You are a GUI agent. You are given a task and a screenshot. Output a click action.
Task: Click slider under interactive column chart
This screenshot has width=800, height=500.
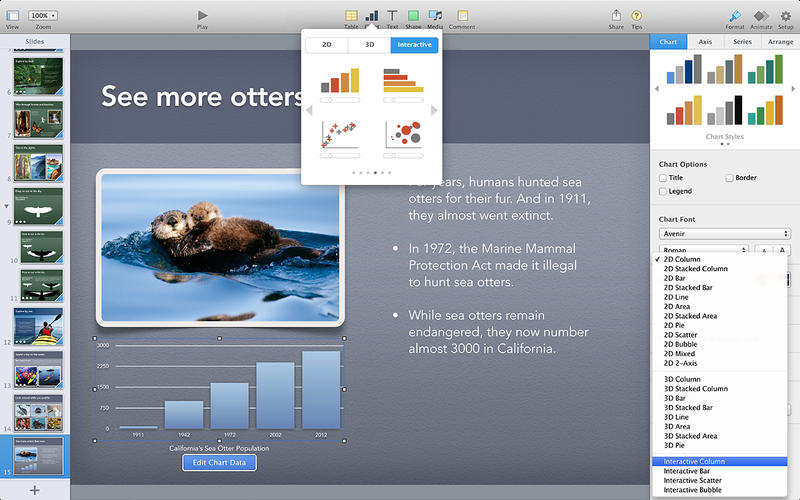click(340, 100)
